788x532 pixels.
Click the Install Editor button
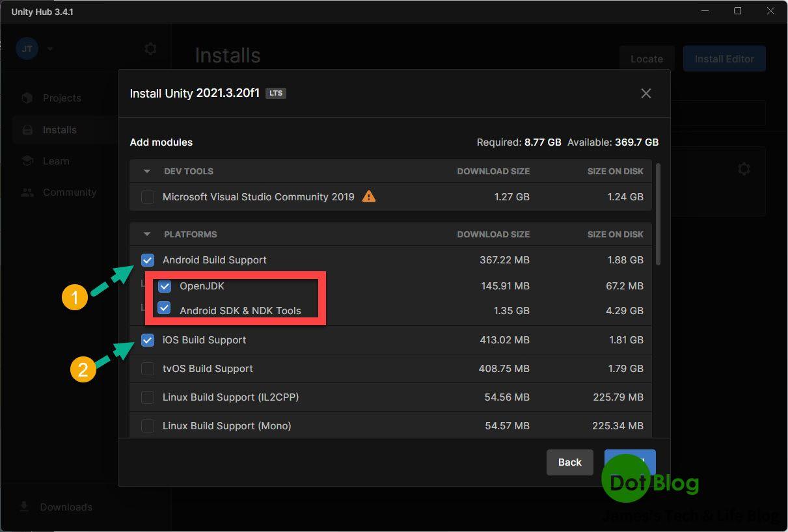click(x=724, y=59)
